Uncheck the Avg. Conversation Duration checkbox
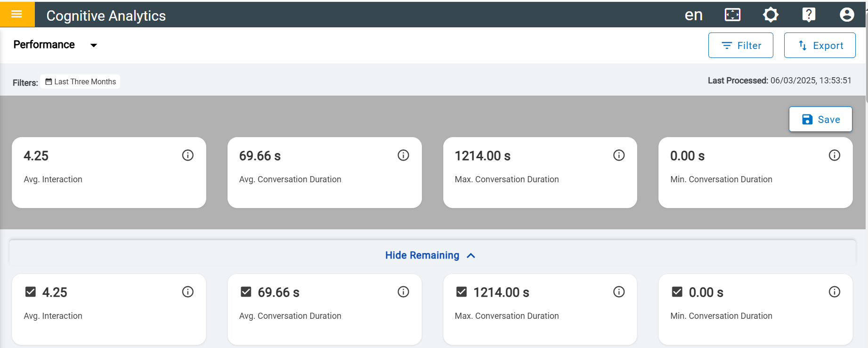 click(246, 292)
